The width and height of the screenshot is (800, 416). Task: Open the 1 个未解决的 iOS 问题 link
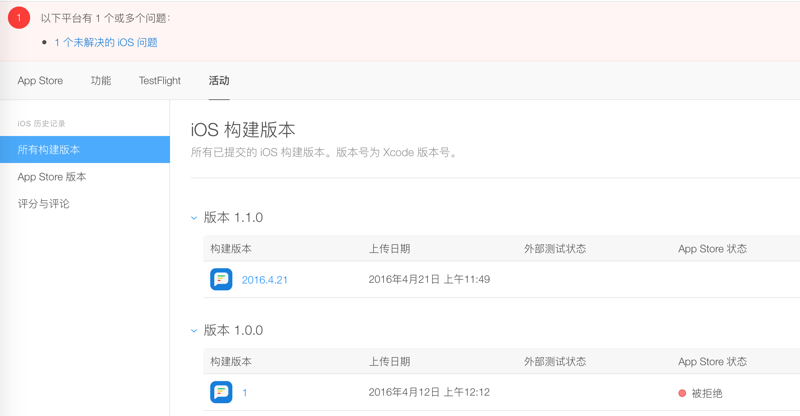click(106, 42)
